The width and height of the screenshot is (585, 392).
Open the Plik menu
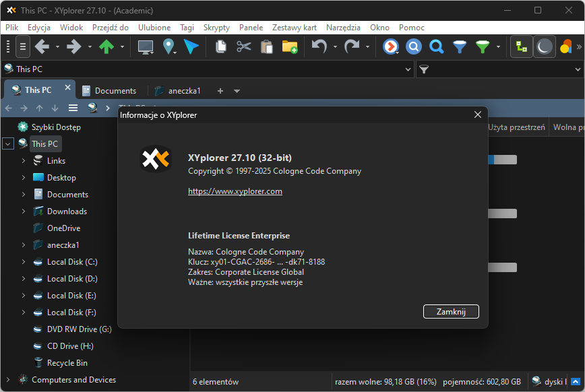click(x=11, y=28)
